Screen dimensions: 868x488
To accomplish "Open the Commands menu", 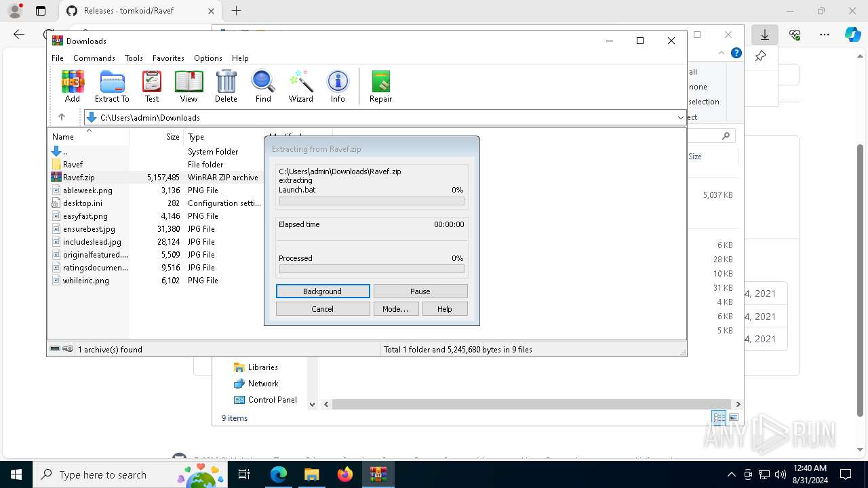I will point(94,58).
